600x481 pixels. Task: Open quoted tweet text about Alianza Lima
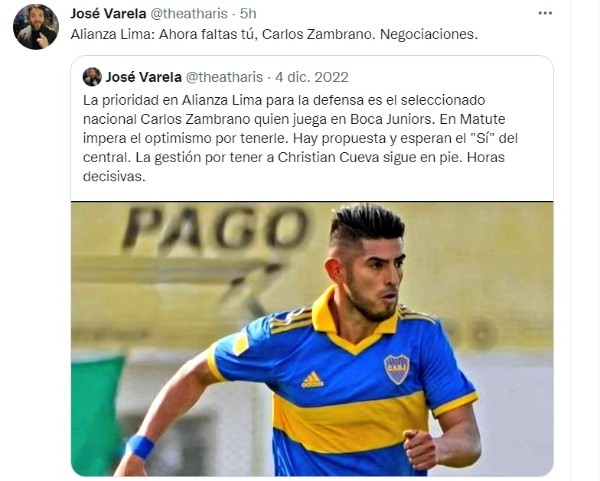coord(300,138)
